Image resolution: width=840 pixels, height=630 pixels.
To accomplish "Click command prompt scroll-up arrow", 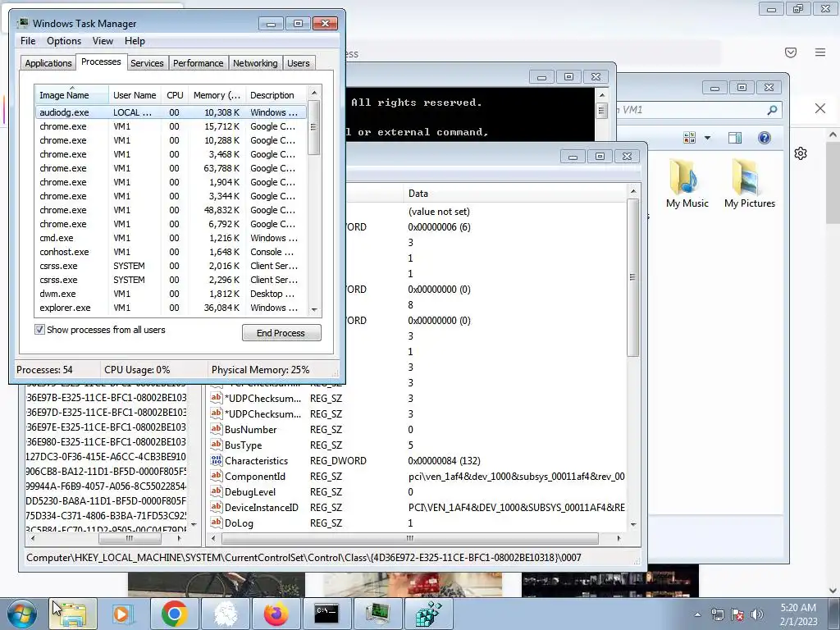I will coord(601,95).
